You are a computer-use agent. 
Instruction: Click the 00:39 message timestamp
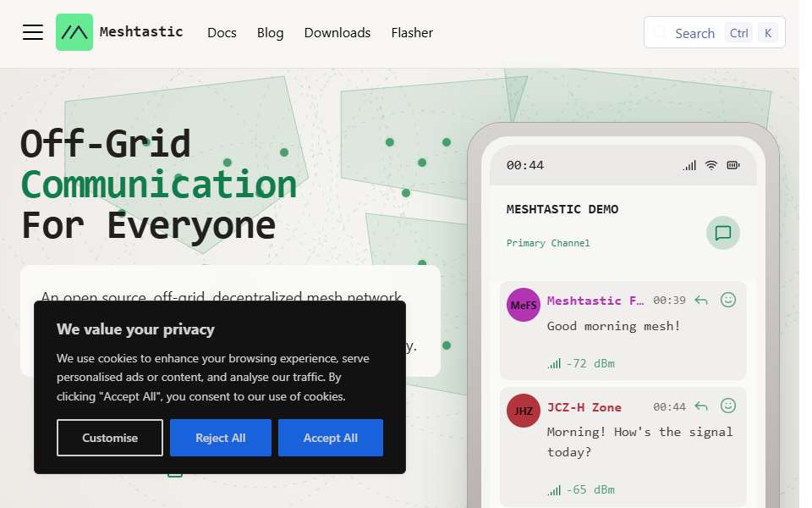pos(669,300)
